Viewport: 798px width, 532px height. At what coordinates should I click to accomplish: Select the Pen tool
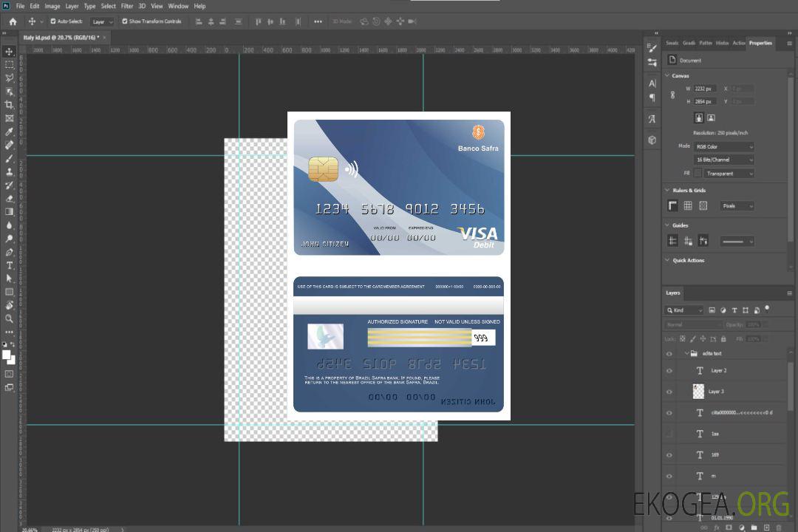[9, 252]
